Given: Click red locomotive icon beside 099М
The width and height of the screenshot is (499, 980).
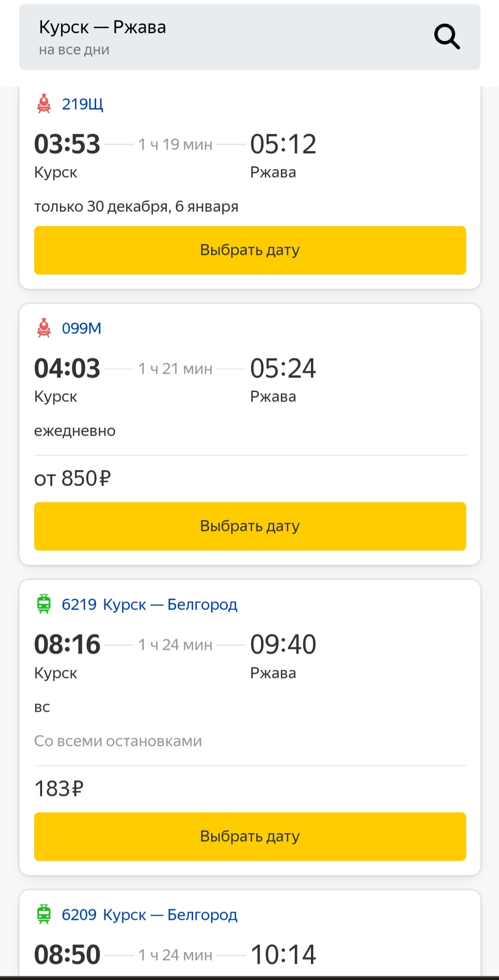Looking at the screenshot, I should click(x=44, y=328).
